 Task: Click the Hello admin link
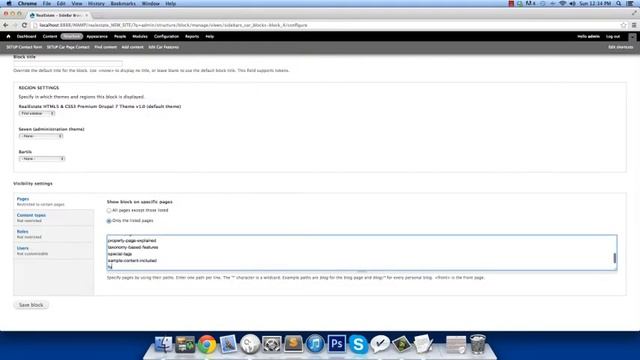point(588,36)
